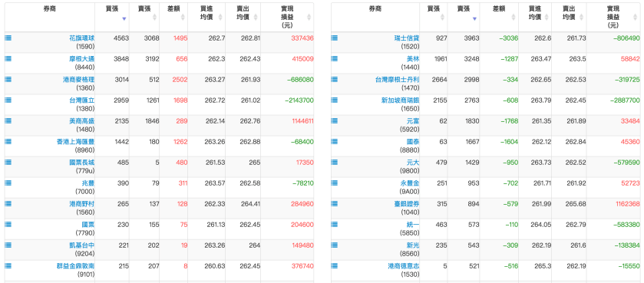Open list icon for 美林 row

pyautogui.click(x=335, y=58)
